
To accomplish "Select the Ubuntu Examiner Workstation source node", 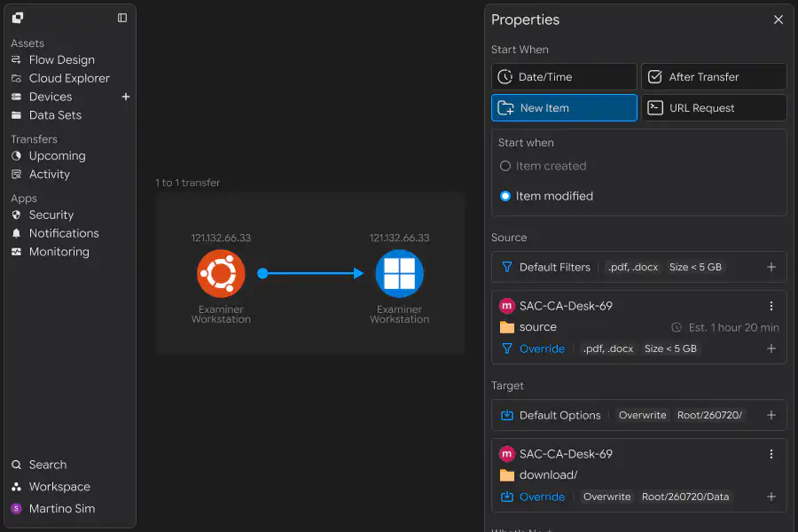I will pyautogui.click(x=221, y=273).
